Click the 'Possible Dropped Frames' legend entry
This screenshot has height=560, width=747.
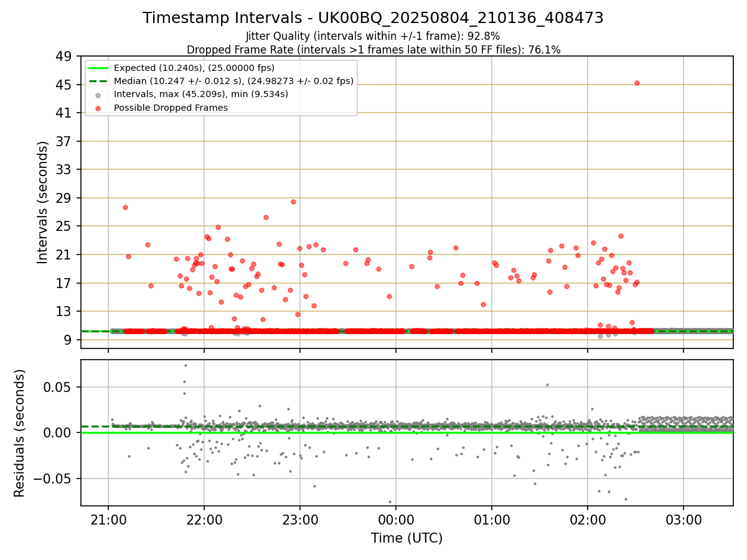click(171, 108)
